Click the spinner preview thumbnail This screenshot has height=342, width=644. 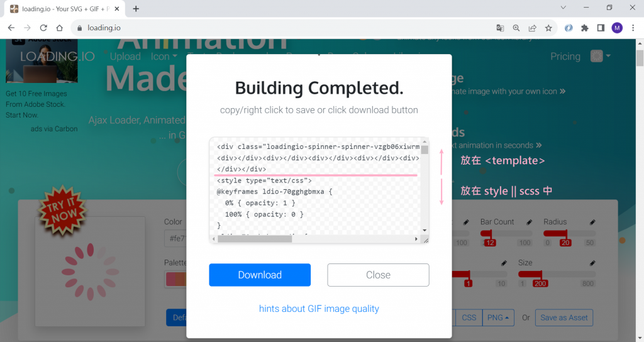tap(90, 272)
